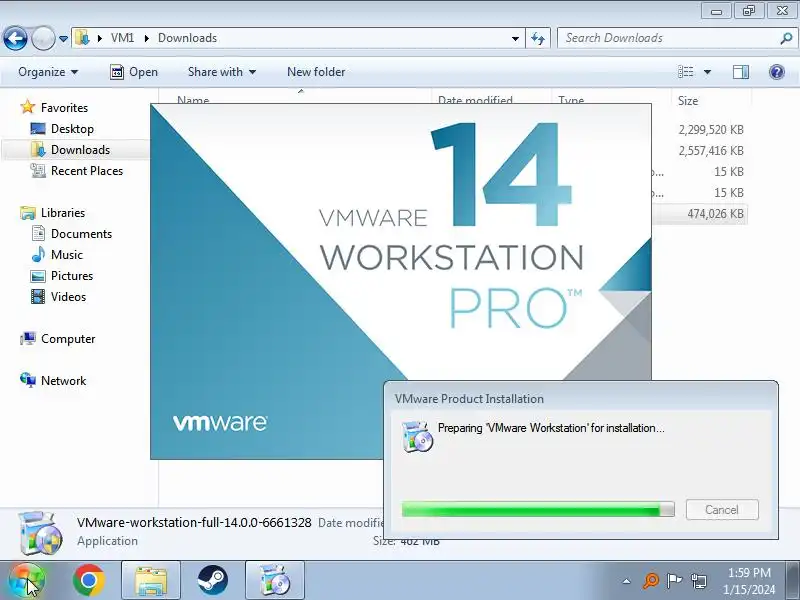Launch Google Chrome from taskbar
Viewport: 800px width, 600px height.
pos(88,581)
